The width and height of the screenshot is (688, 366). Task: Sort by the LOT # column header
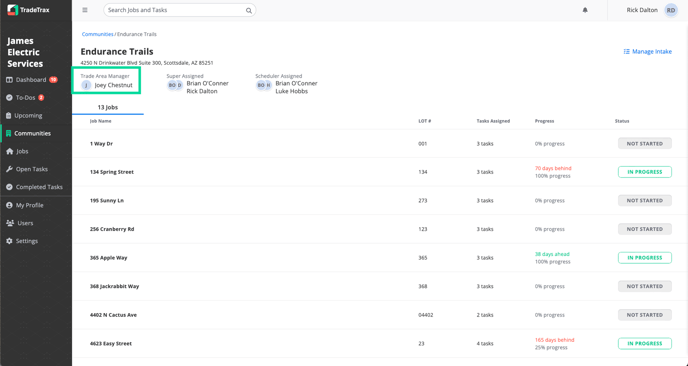coord(424,121)
